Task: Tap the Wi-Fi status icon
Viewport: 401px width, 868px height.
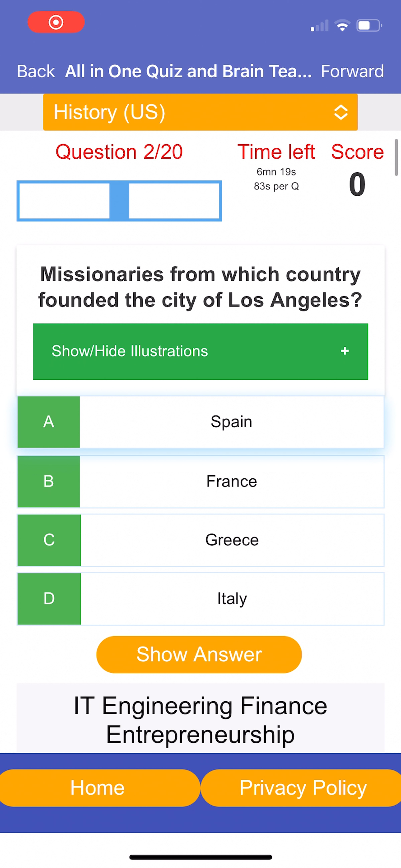Action: pyautogui.click(x=342, y=25)
